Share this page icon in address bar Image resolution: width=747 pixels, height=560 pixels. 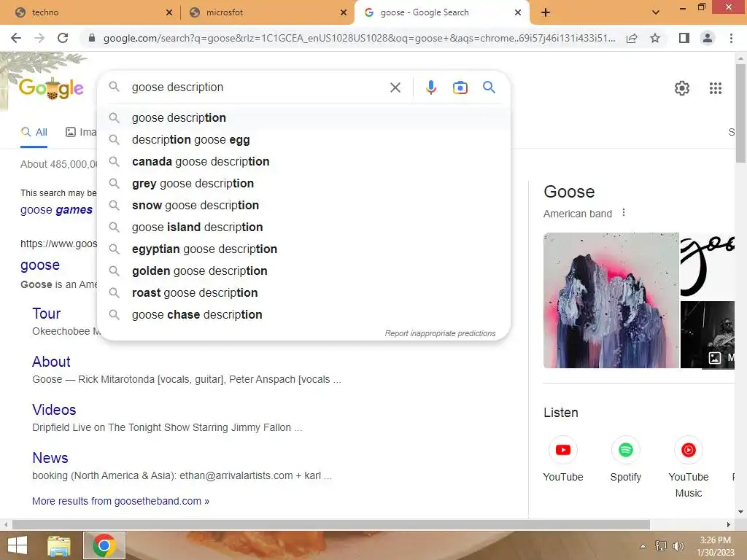click(x=632, y=38)
